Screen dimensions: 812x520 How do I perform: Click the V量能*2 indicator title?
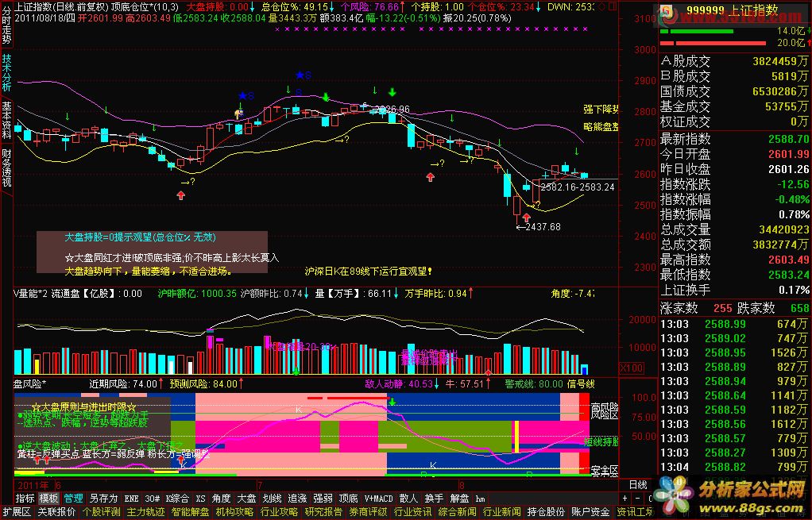30,294
